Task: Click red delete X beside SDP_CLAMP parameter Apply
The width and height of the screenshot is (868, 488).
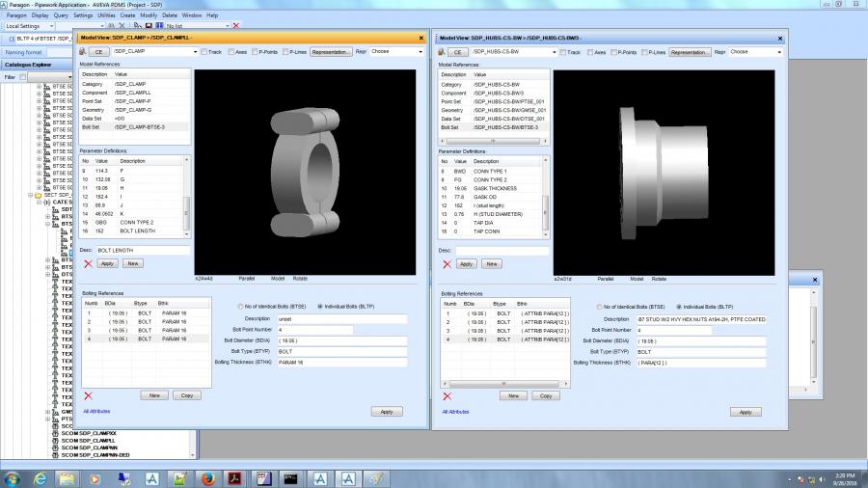Action: [88, 264]
